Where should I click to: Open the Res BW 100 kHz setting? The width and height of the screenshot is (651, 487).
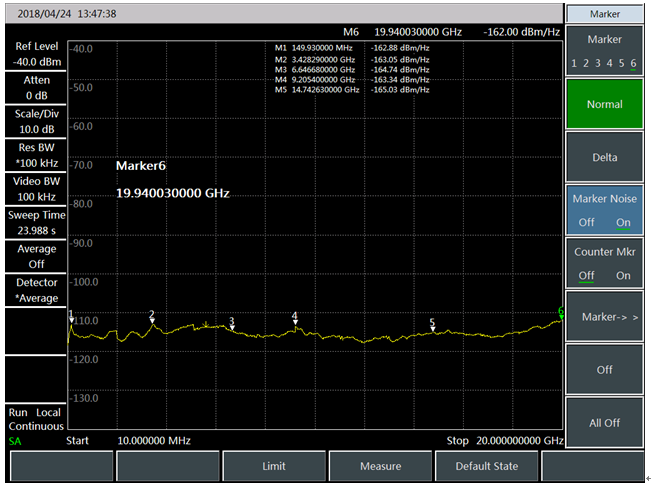[36, 155]
